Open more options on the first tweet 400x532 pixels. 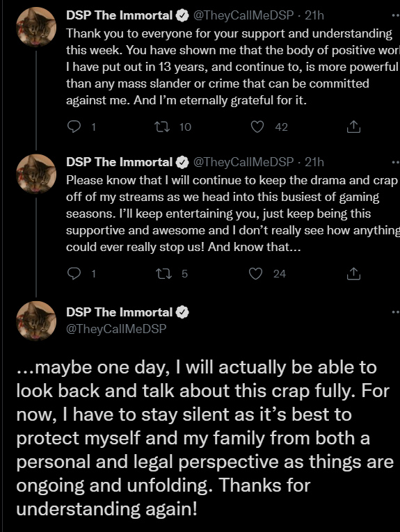click(396, 15)
